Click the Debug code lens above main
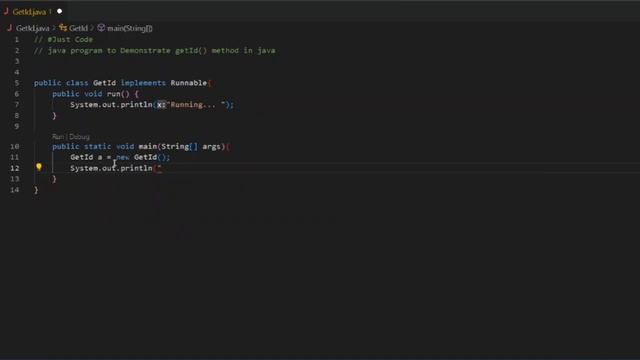This screenshot has height=360, width=640. [x=79, y=137]
